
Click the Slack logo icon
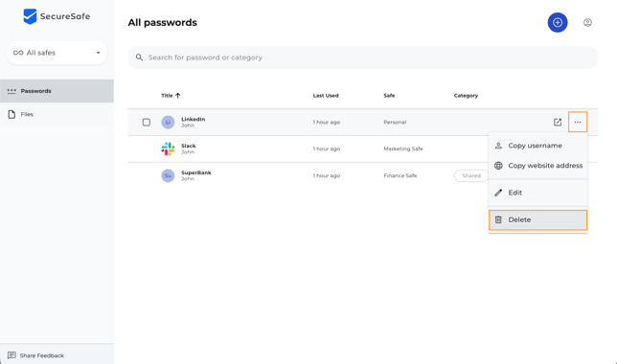[168, 148]
